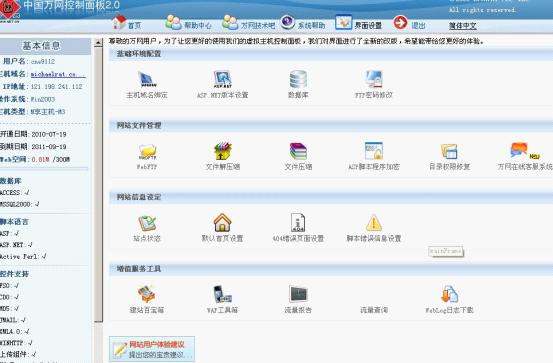
Task: Open the 界面设置 menu item
Action: pyautogui.click(x=368, y=26)
